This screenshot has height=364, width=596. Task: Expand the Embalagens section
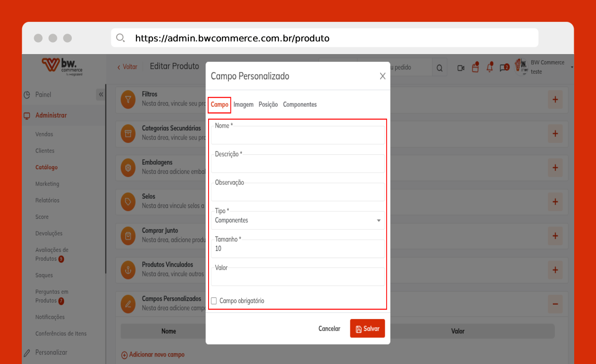point(555,168)
